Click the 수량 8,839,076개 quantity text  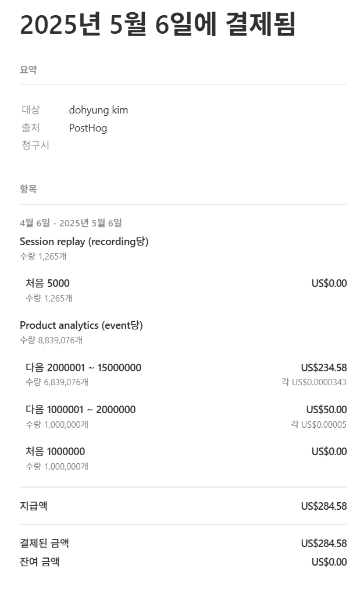(51, 340)
